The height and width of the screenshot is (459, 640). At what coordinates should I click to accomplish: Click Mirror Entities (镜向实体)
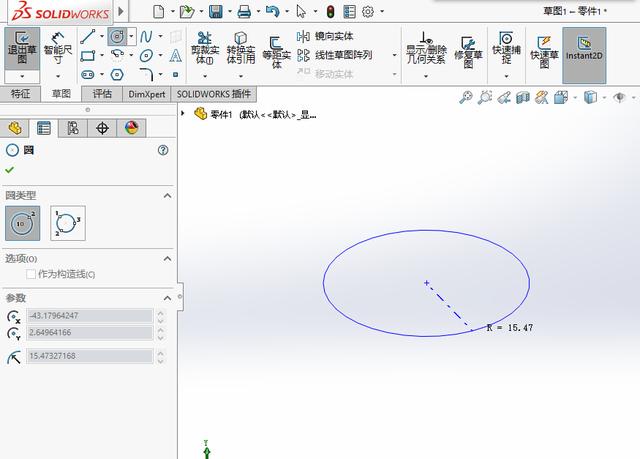click(x=325, y=36)
